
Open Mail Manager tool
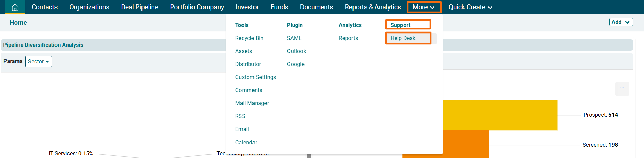pos(252,103)
